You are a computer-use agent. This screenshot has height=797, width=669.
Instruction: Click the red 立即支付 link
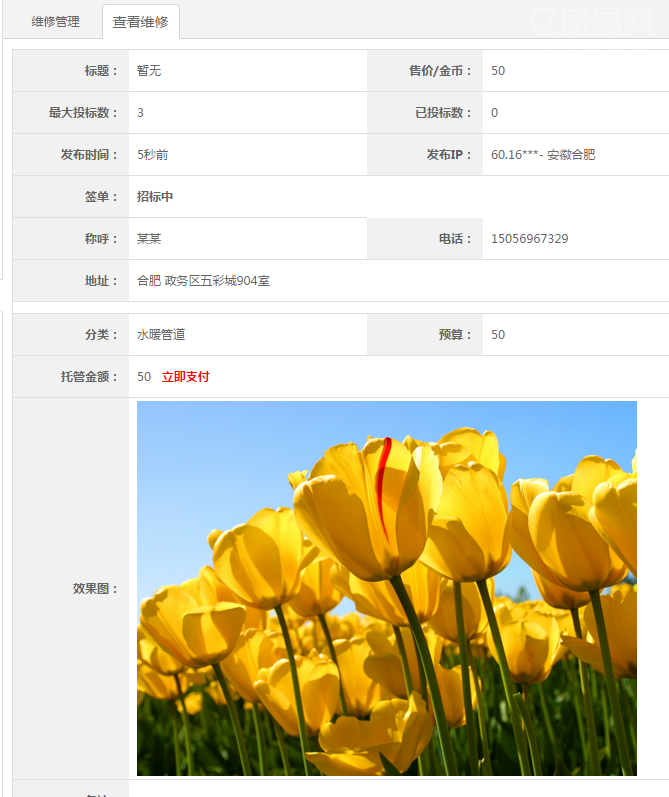pyautogui.click(x=186, y=377)
